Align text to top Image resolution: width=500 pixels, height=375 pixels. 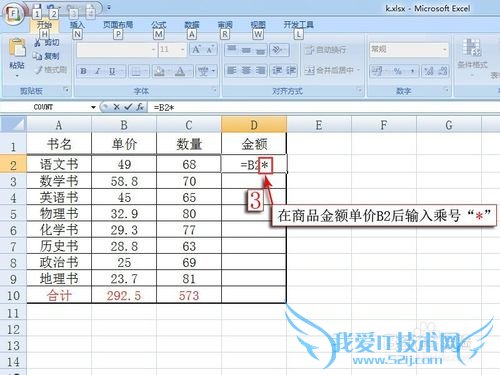click(x=232, y=50)
